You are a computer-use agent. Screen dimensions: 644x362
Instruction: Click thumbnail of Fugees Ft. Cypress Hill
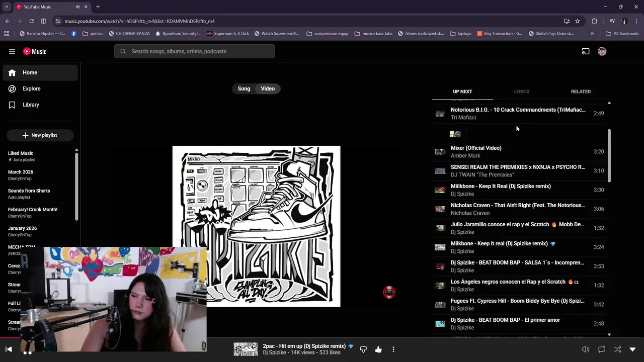[440, 304]
